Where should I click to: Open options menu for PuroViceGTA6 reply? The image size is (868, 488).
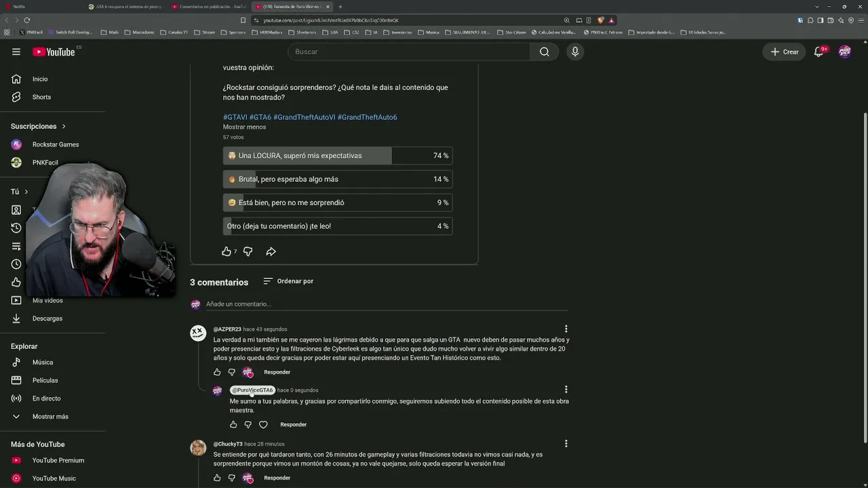tap(566, 389)
